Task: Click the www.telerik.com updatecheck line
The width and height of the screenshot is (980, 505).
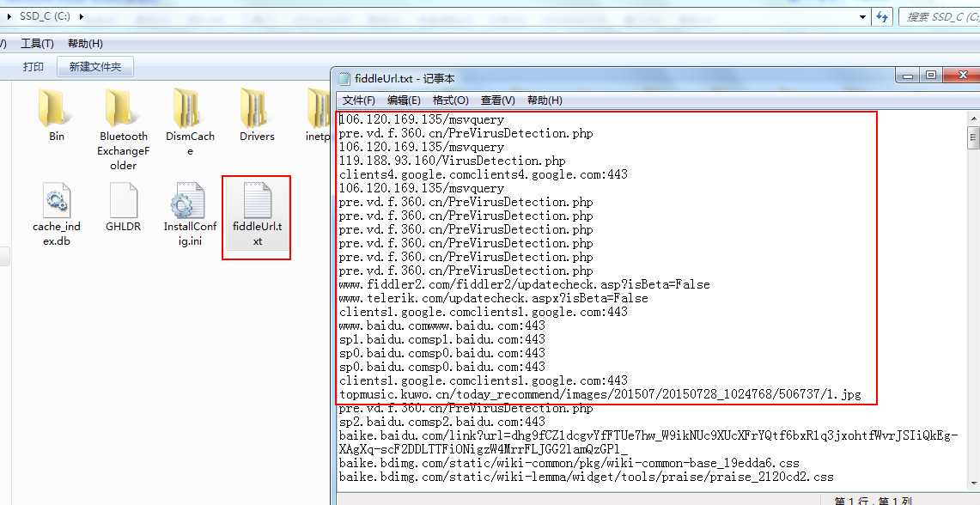Action: pyautogui.click(x=493, y=298)
